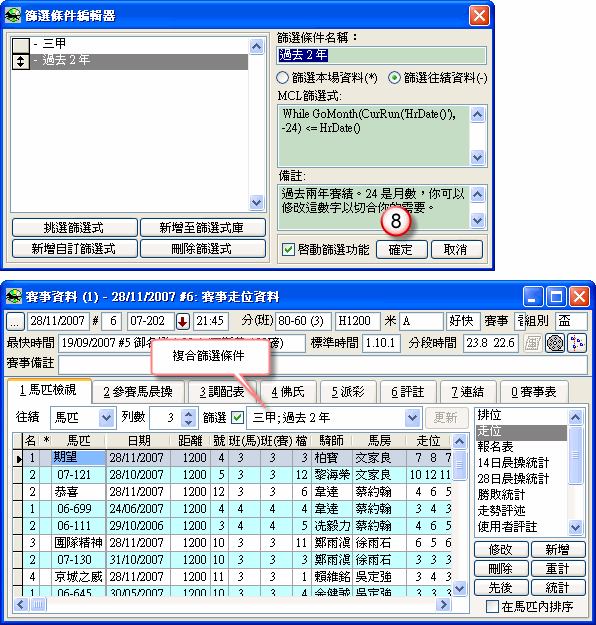Open the 6 評註 tab
This screenshot has height=625, width=596.
(407, 392)
